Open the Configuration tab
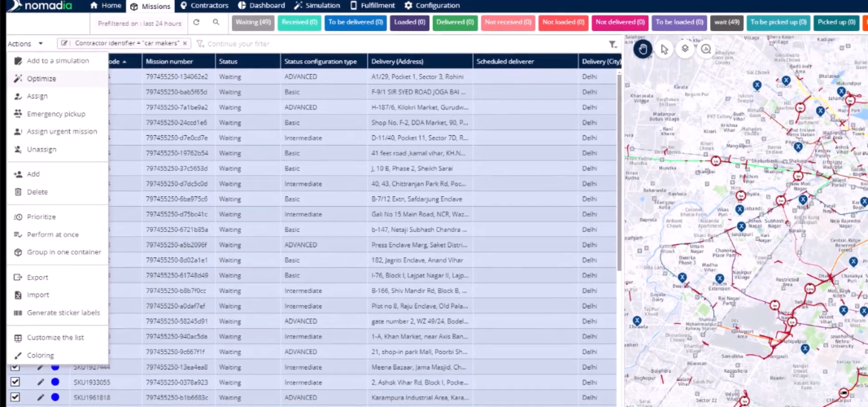Screen dimensions: 868x407 point(432,6)
